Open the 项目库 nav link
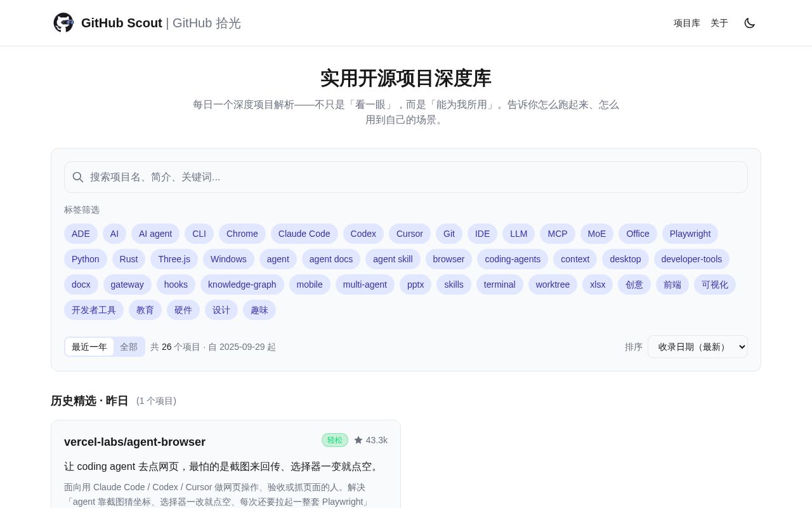Image resolution: width=812 pixels, height=508 pixels. (x=687, y=23)
